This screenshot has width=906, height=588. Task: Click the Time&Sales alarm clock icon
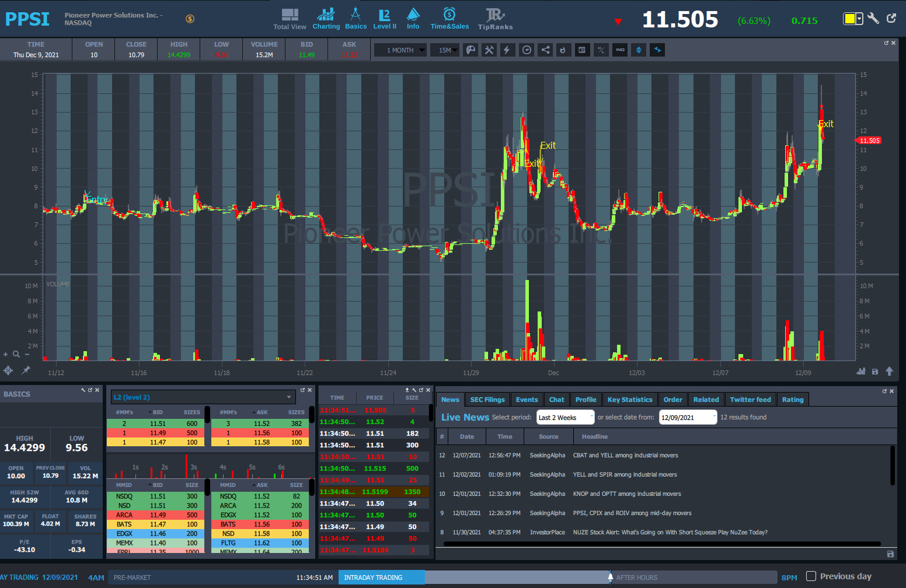tap(449, 14)
